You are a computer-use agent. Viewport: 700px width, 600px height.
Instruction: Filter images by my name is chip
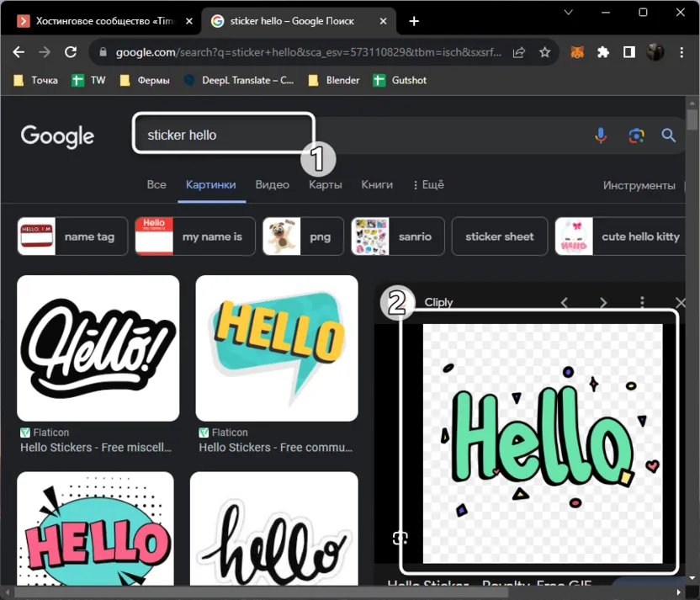(195, 236)
